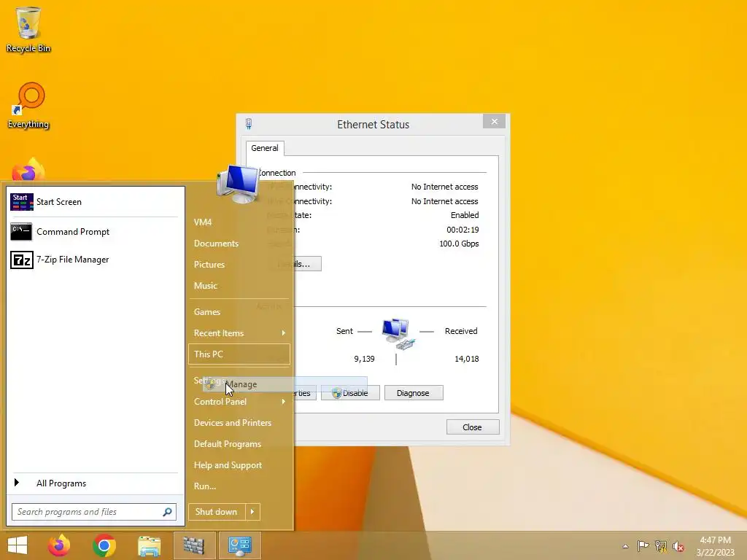Open the Everything search desktop shortcut
The height and width of the screenshot is (560, 747).
(x=28, y=106)
